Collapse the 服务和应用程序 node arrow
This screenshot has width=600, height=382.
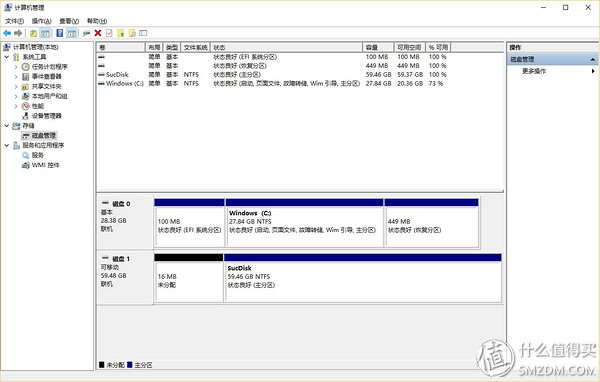(7, 145)
